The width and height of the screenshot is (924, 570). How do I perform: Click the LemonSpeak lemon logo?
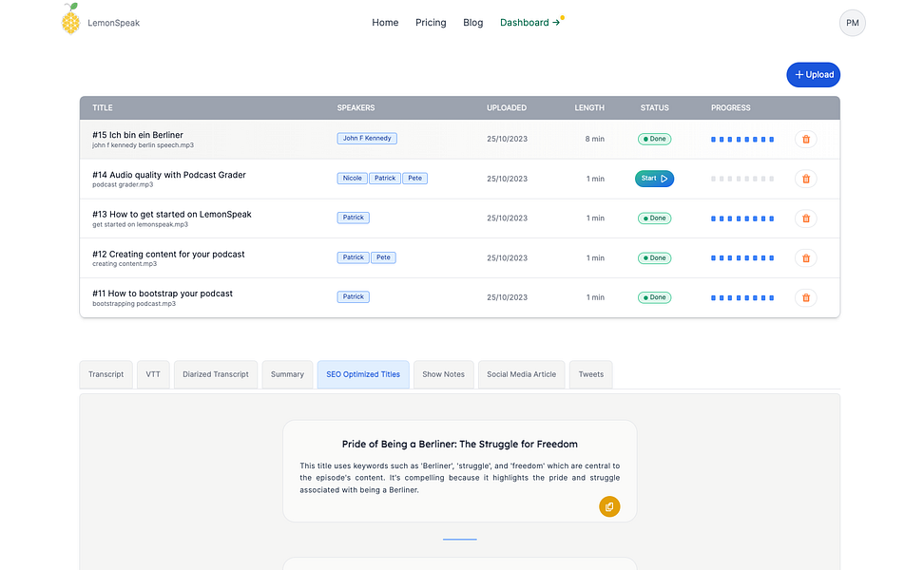[x=70, y=19]
